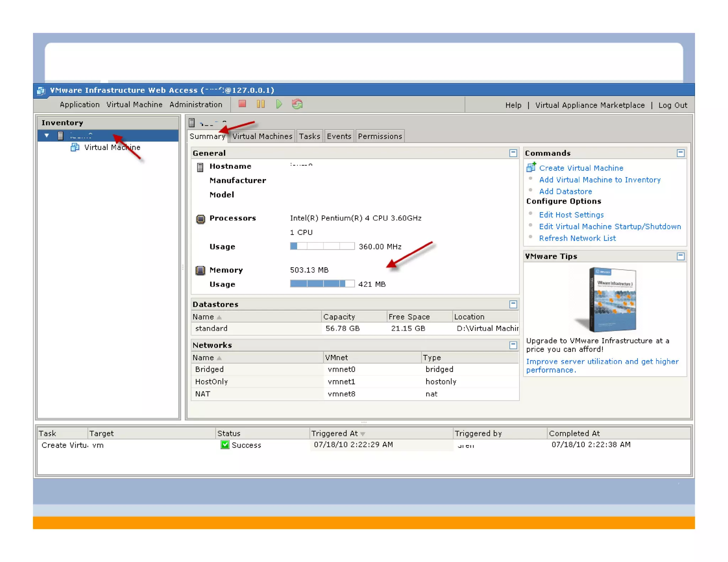Click the host server icon in Inventory tree

(61, 135)
